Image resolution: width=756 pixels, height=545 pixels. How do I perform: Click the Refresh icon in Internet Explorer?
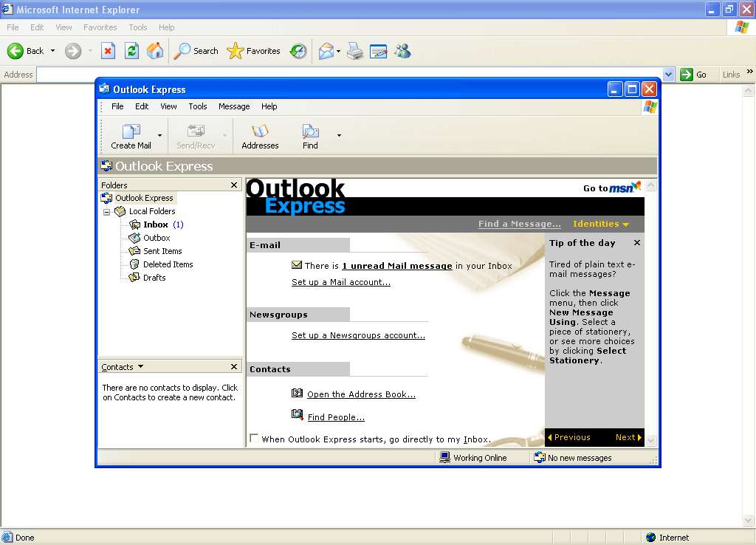131,51
